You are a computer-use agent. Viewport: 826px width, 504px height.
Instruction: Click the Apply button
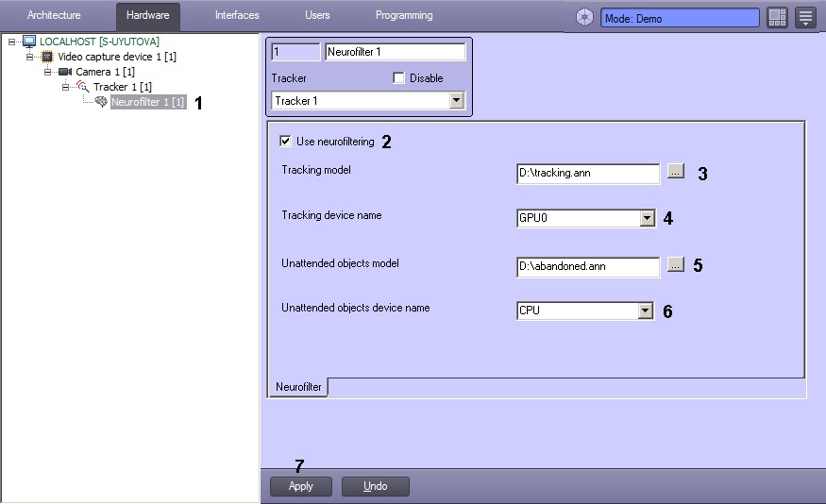coord(301,486)
